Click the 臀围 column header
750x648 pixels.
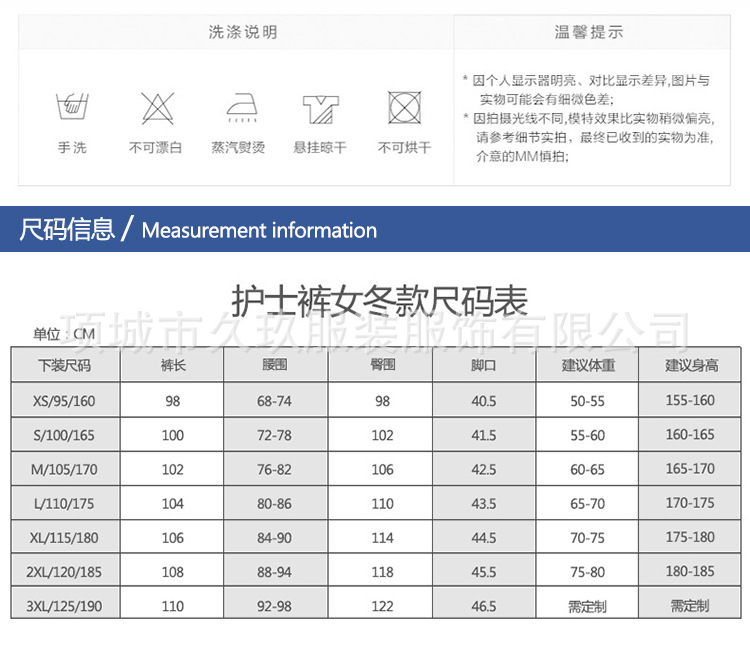(x=383, y=365)
